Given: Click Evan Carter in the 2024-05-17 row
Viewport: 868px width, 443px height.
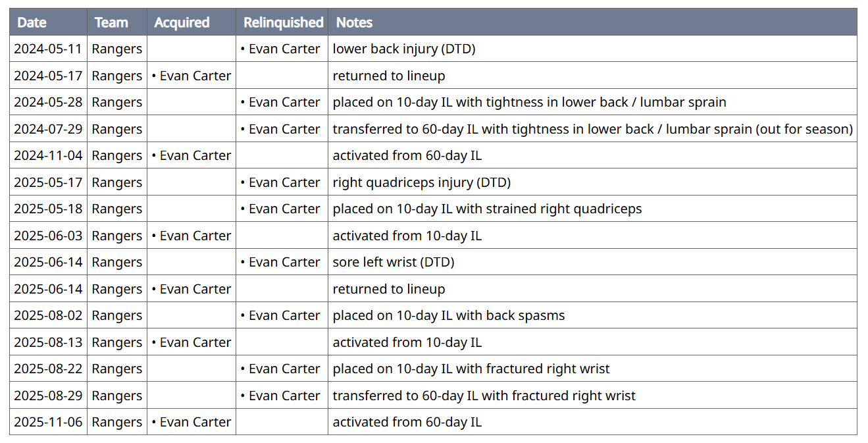Looking at the screenshot, I should click(x=195, y=76).
